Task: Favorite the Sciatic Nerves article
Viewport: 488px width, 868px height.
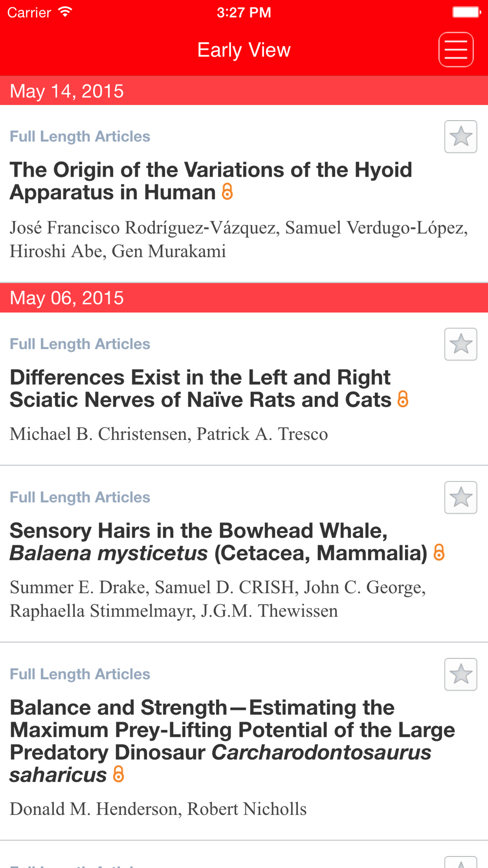Action: pyautogui.click(x=460, y=344)
